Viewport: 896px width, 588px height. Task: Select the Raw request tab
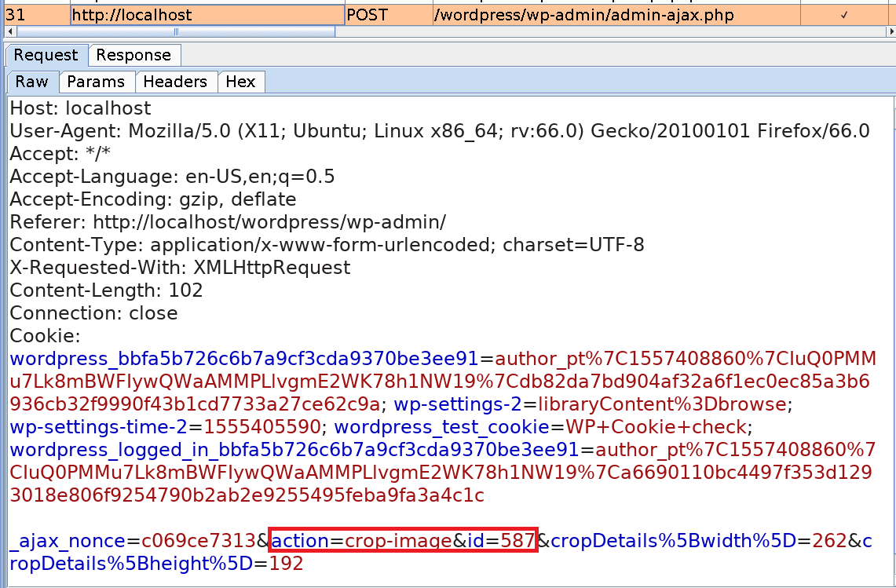click(x=31, y=81)
